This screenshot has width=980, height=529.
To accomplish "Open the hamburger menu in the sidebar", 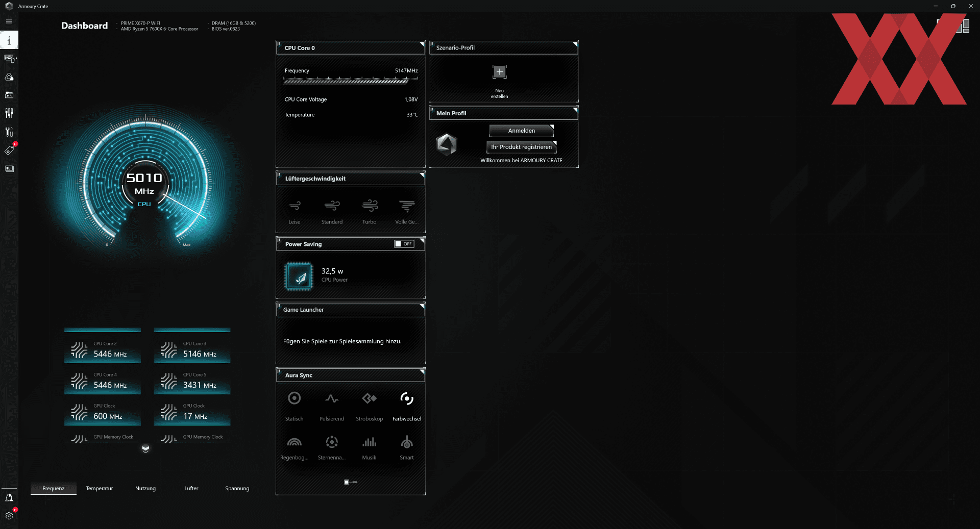I will pos(9,21).
